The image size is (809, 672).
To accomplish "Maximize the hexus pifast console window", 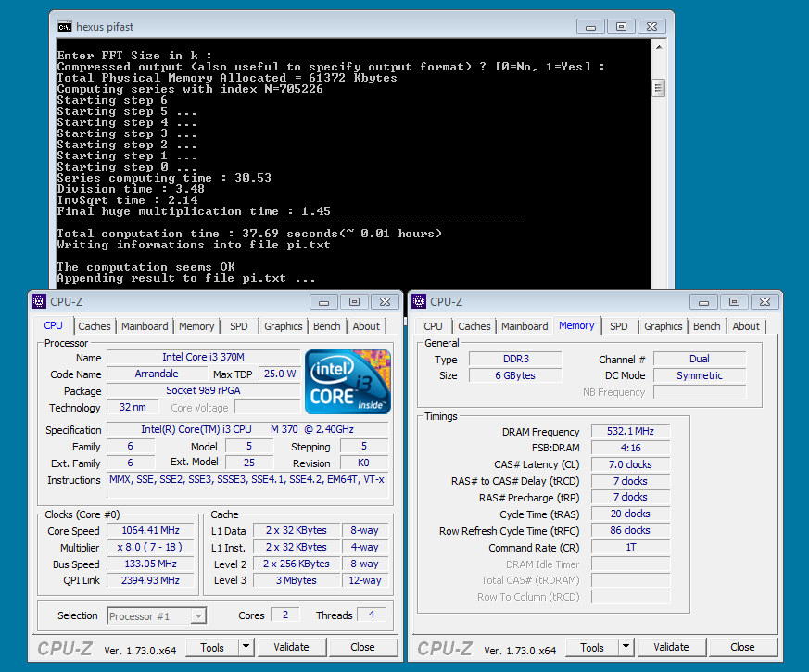I will (621, 26).
